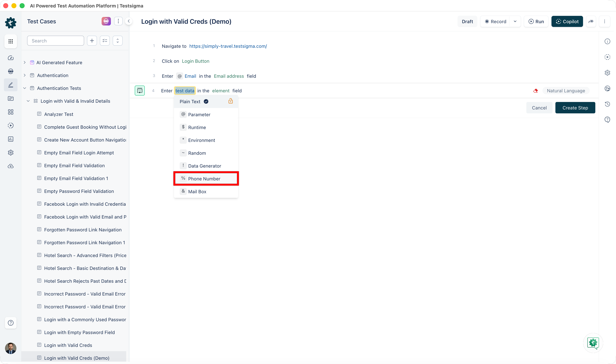Open the Record dropdown arrow
The height and width of the screenshot is (364, 616).
tap(515, 21)
